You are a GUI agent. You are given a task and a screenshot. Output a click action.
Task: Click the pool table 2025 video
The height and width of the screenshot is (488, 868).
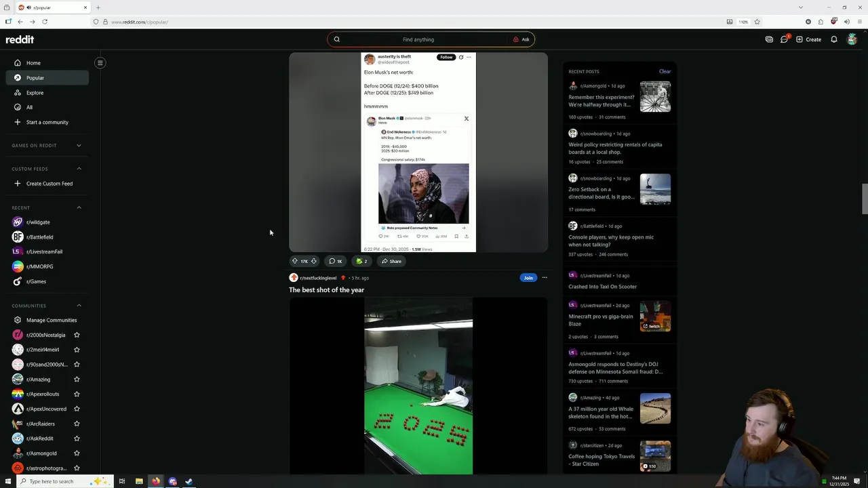(418, 386)
